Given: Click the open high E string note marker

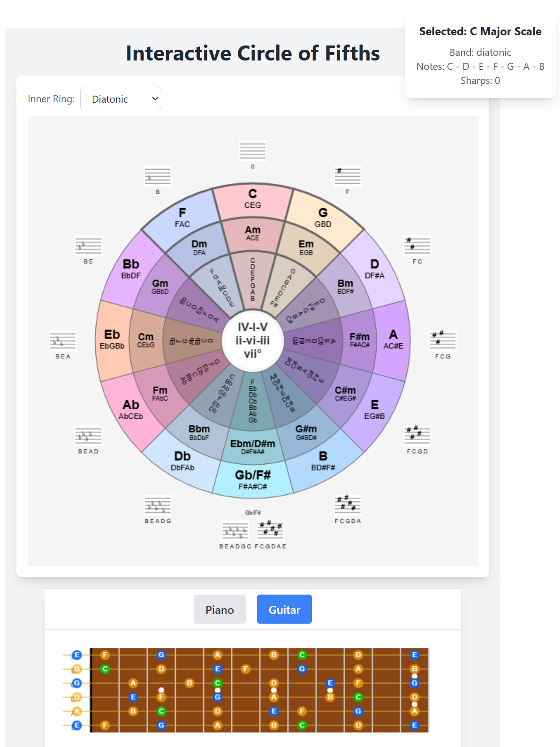Looking at the screenshot, I should 77,655.
